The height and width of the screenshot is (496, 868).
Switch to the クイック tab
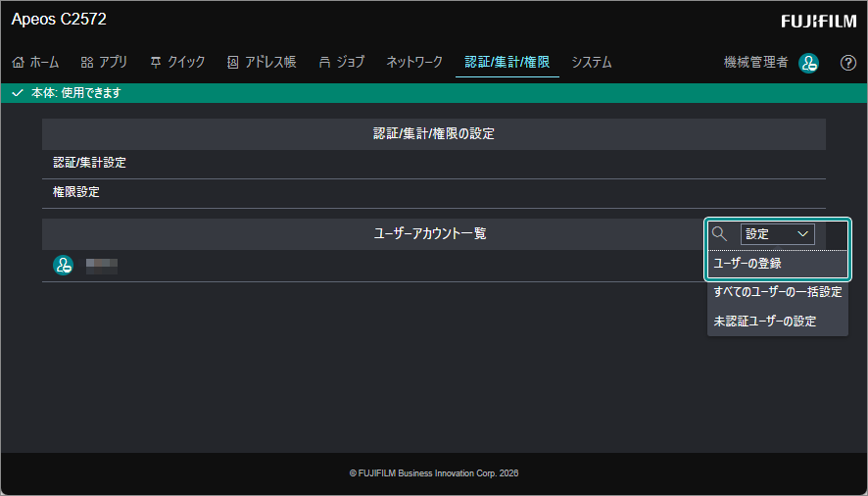coord(177,62)
